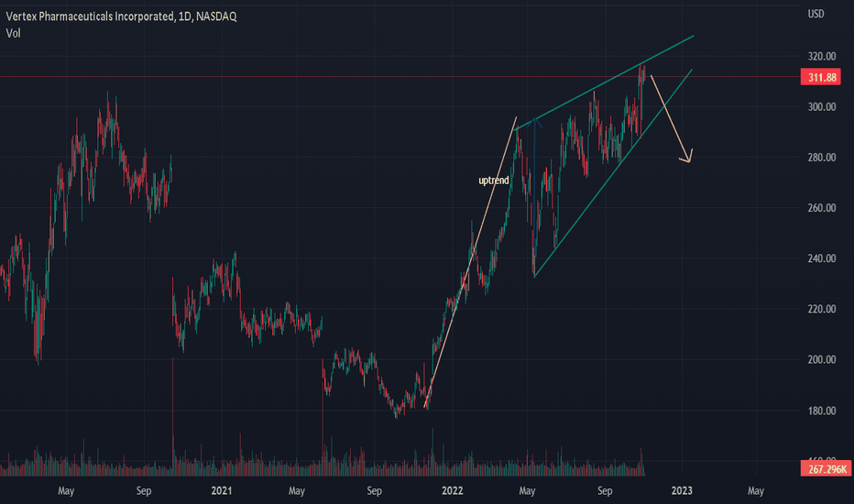Select the lower green wedge trendline

coord(613,173)
